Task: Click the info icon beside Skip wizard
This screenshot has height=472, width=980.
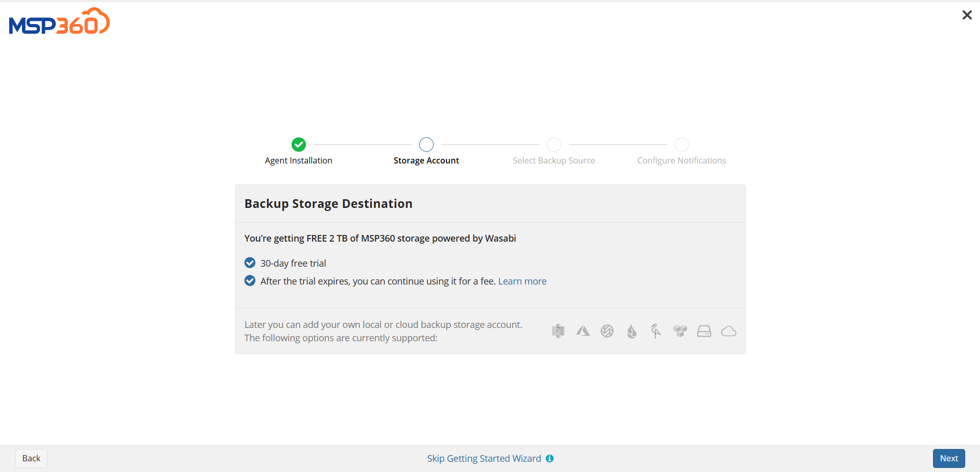Action: click(549, 458)
